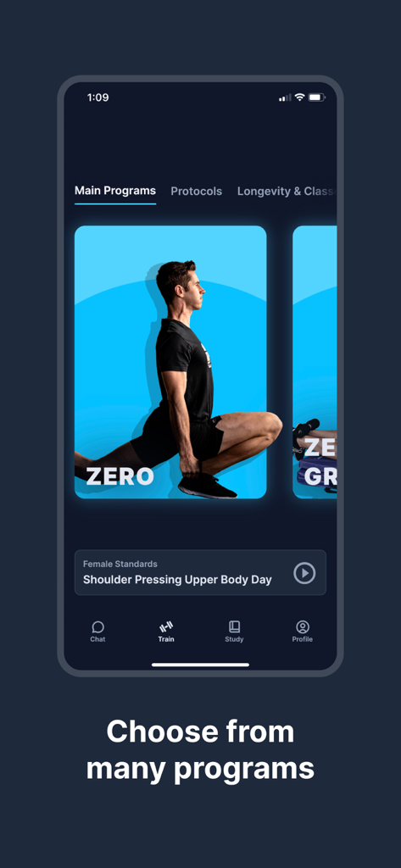This screenshot has height=868, width=401.
Task: Tap the cellular signal bars icon
Action: (x=285, y=98)
